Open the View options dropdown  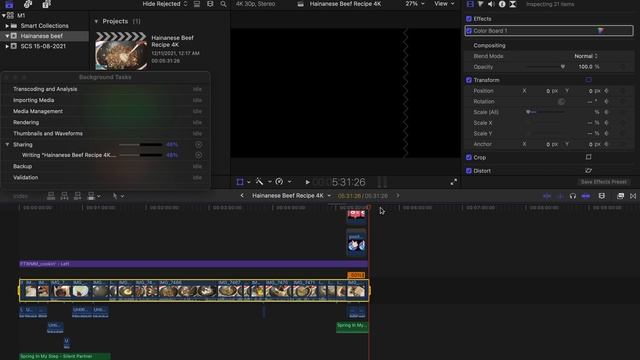pos(444,4)
